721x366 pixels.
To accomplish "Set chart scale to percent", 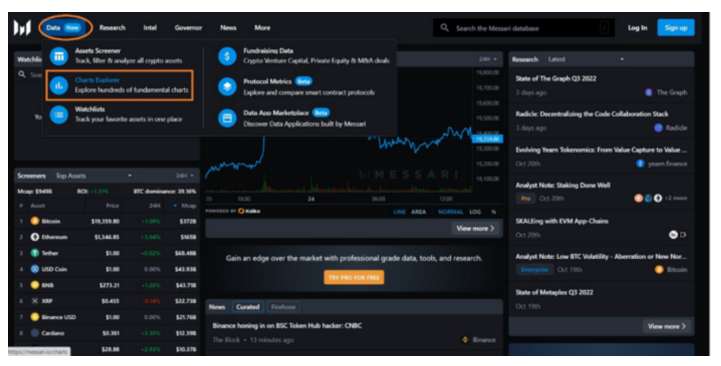I will pyautogui.click(x=493, y=212).
